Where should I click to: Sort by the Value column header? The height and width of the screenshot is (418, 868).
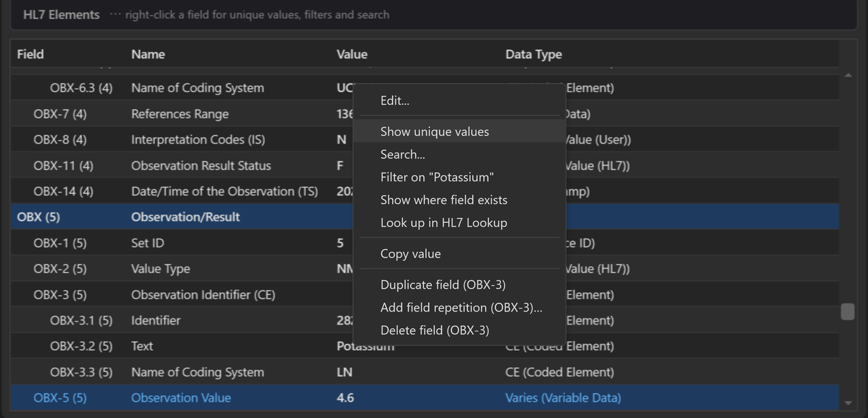pos(352,54)
